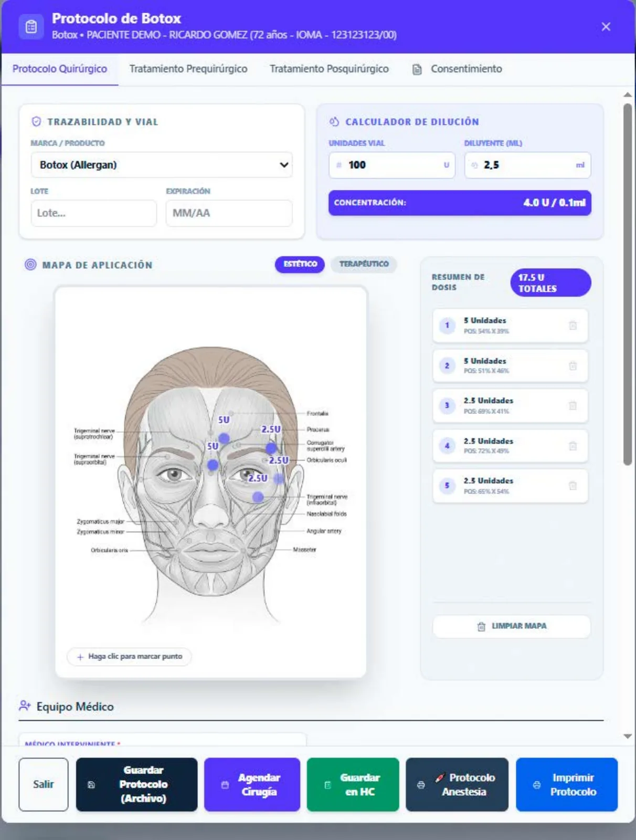Click the Lote input field
This screenshot has width=636, height=840.
(93, 213)
